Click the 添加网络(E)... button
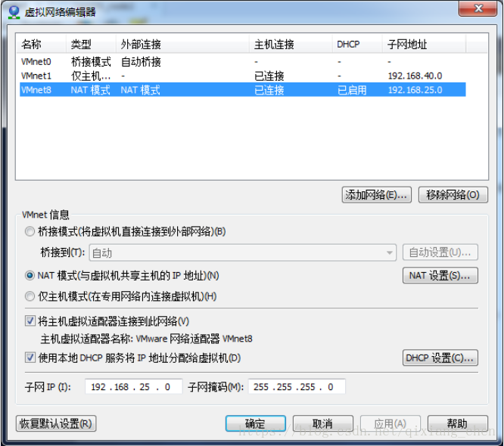 pos(376,195)
